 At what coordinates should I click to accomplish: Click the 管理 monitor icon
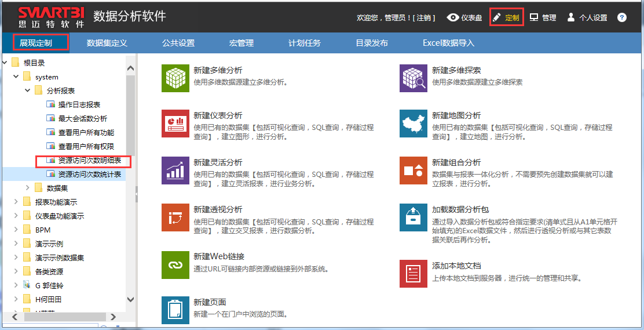[x=534, y=17]
